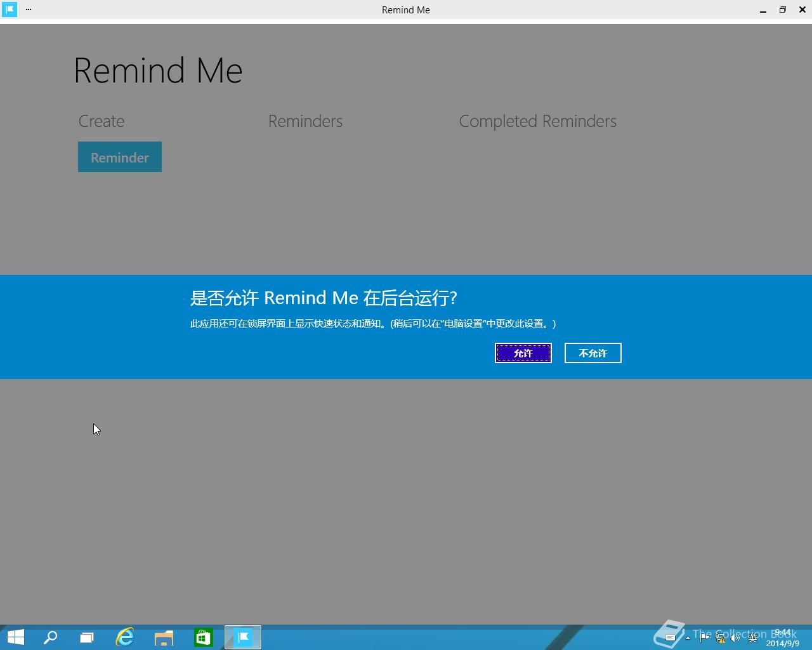Open the title bar ellipsis options menu
This screenshot has width=812, height=650.
click(x=29, y=10)
